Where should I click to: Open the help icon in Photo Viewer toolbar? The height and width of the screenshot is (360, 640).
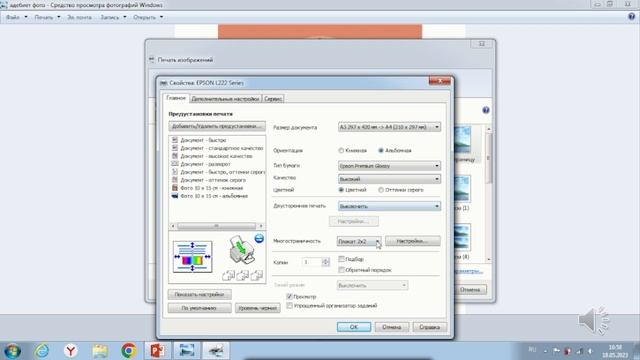click(x=631, y=17)
